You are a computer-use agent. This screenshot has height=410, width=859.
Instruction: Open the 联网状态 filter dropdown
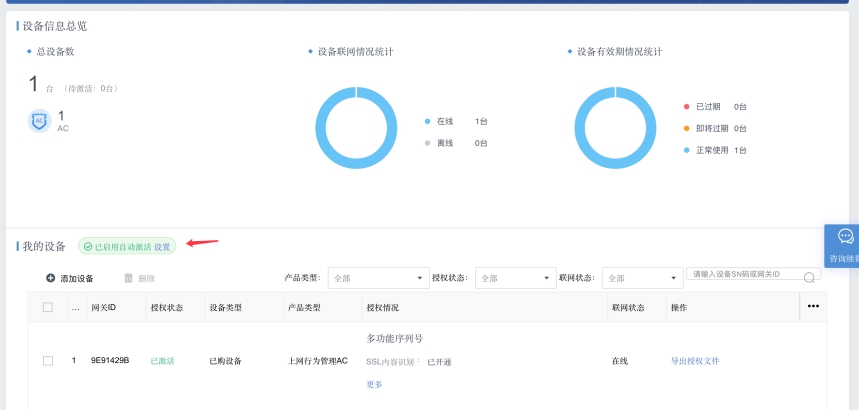642,278
